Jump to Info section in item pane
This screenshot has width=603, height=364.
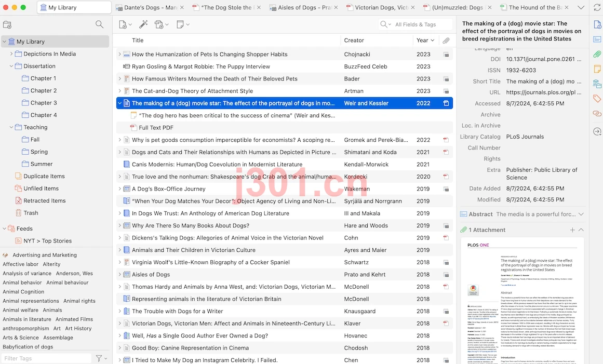pos(597,24)
